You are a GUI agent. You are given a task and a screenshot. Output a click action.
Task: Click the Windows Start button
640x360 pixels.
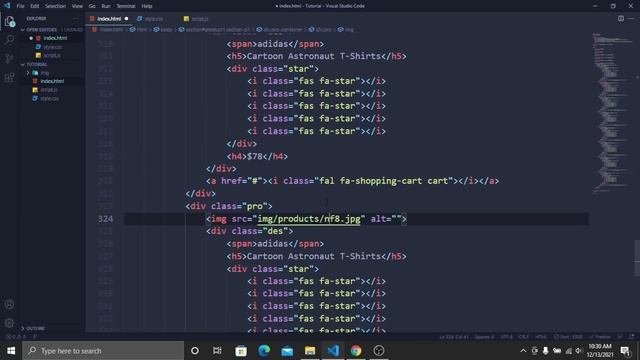click(11, 351)
